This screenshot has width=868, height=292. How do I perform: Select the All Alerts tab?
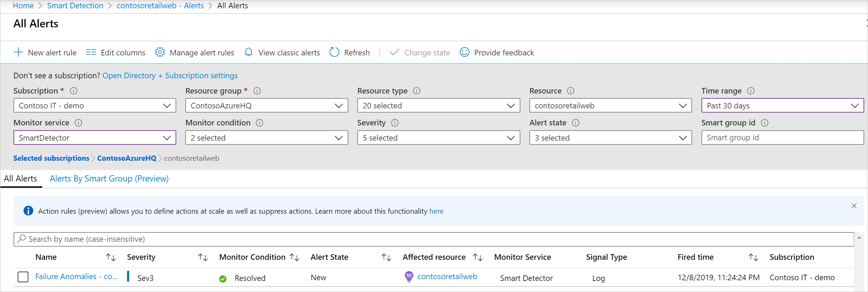[20, 179]
